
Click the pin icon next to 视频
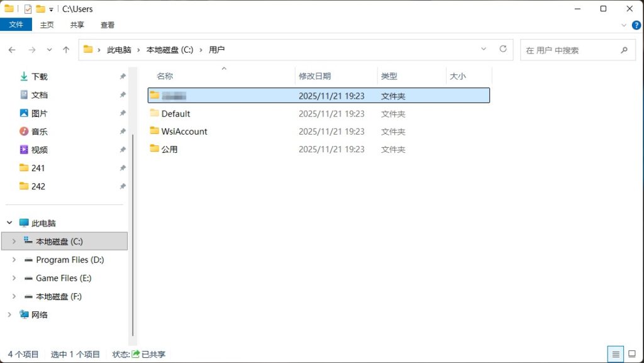tap(123, 150)
